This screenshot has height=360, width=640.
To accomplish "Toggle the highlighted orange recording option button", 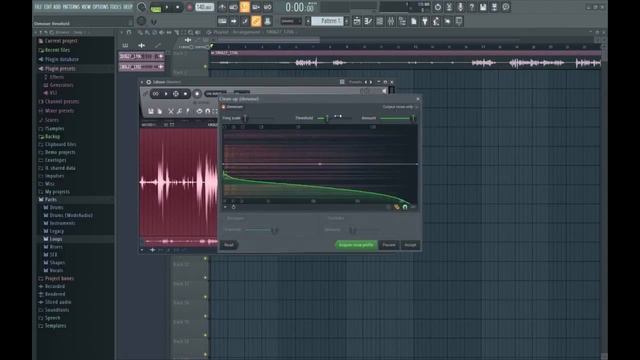I will tap(244, 7).
